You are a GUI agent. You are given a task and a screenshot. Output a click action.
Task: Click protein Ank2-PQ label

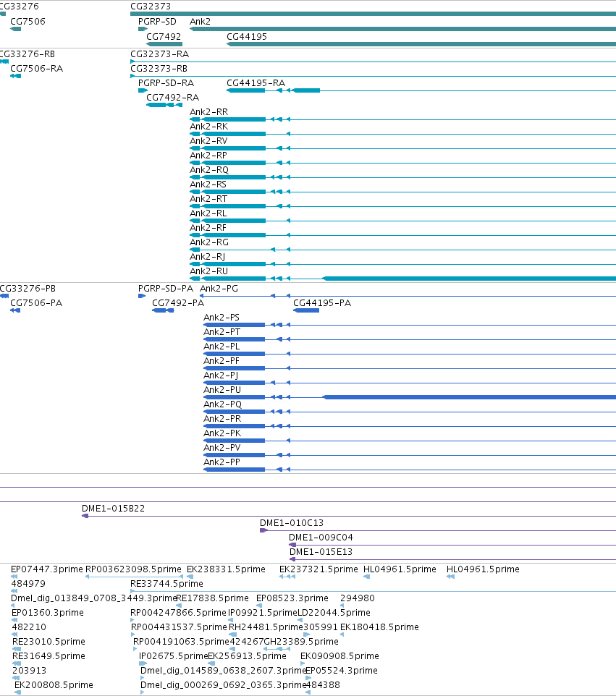click(222, 404)
